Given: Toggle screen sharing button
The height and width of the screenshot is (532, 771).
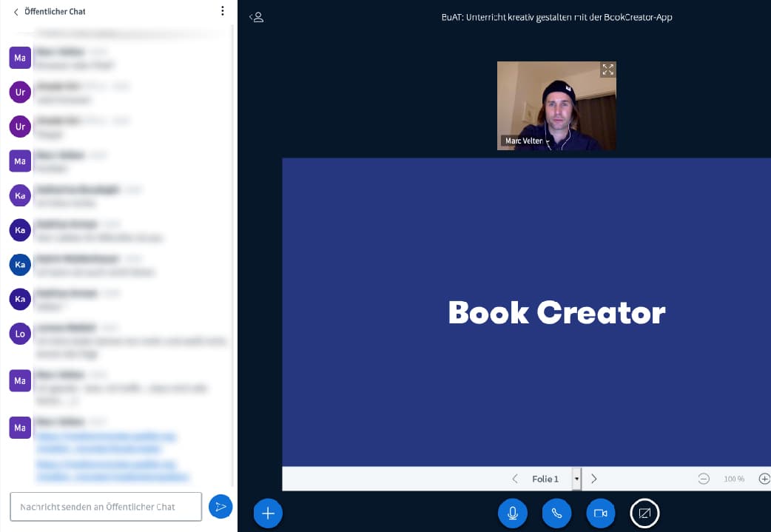Looking at the screenshot, I should [x=644, y=514].
